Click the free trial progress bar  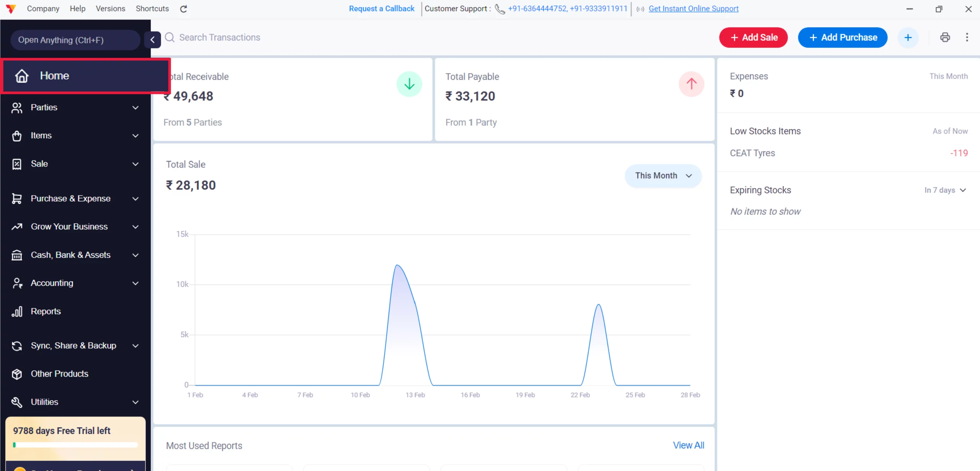(75, 445)
